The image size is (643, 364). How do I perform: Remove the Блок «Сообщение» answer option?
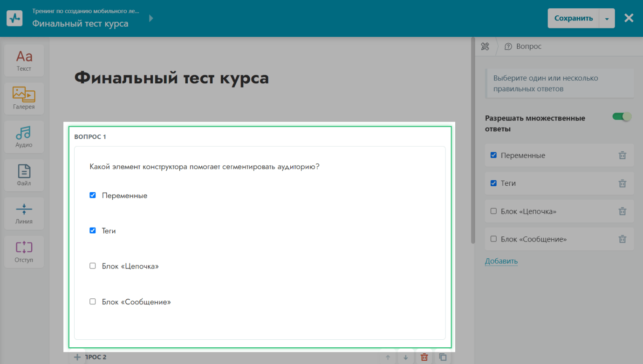tap(622, 239)
